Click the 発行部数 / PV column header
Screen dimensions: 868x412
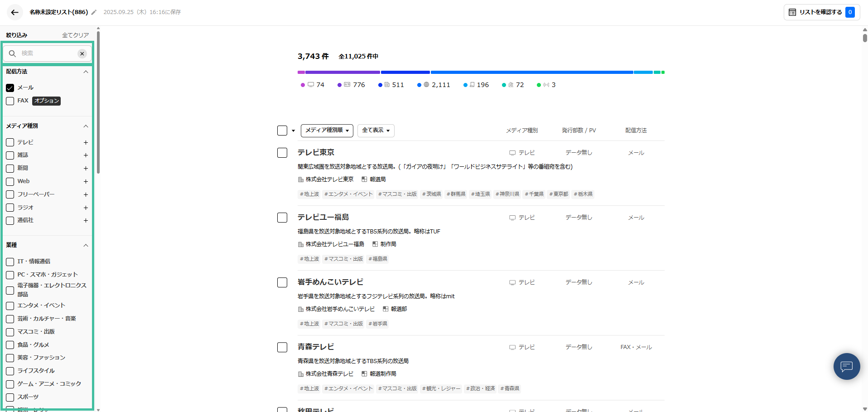[579, 131]
